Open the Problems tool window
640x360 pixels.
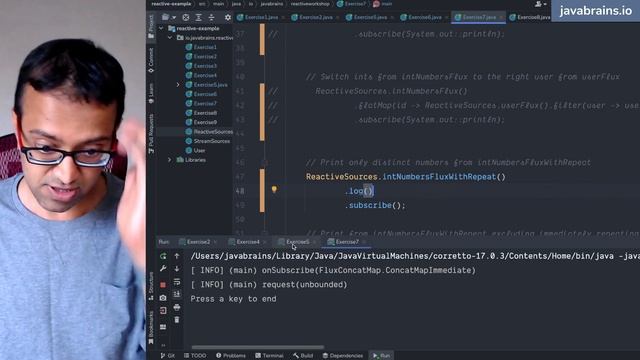(x=231, y=356)
